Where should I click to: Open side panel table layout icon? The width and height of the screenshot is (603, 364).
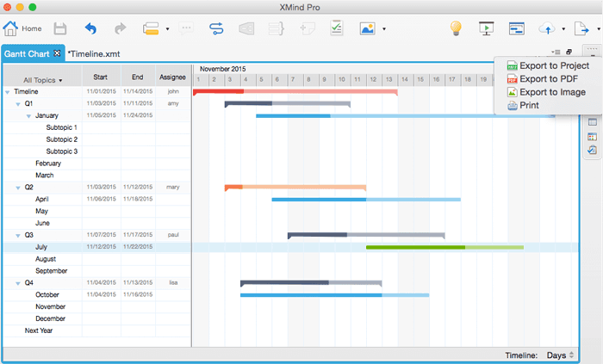pyautogui.click(x=593, y=122)
